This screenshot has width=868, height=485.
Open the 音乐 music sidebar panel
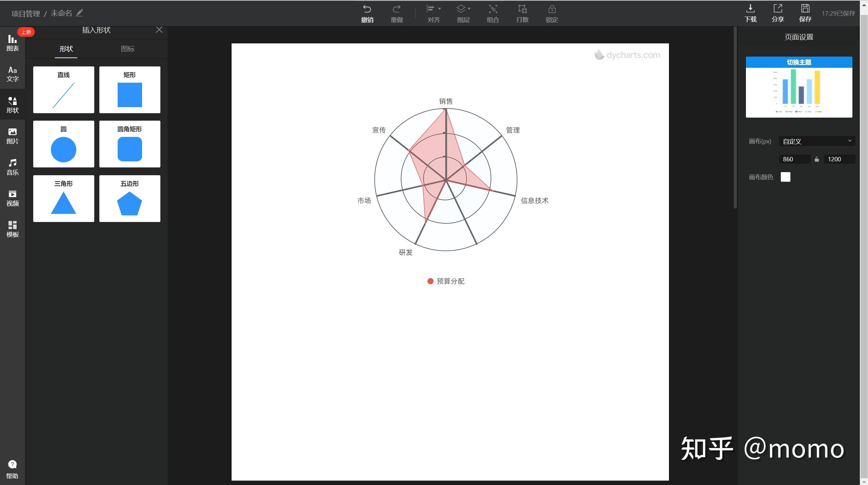pyautogui.click(x=13, y=167)
